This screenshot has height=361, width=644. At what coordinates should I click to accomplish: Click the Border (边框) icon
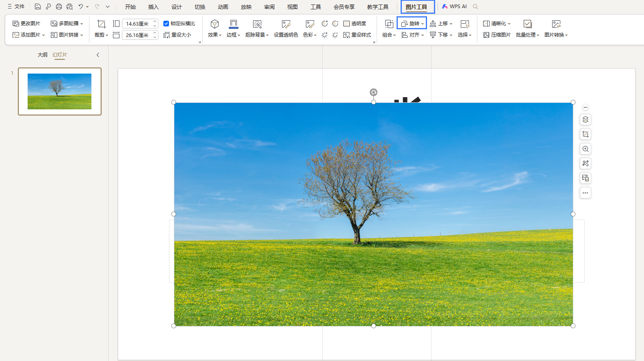click(234, 24)
